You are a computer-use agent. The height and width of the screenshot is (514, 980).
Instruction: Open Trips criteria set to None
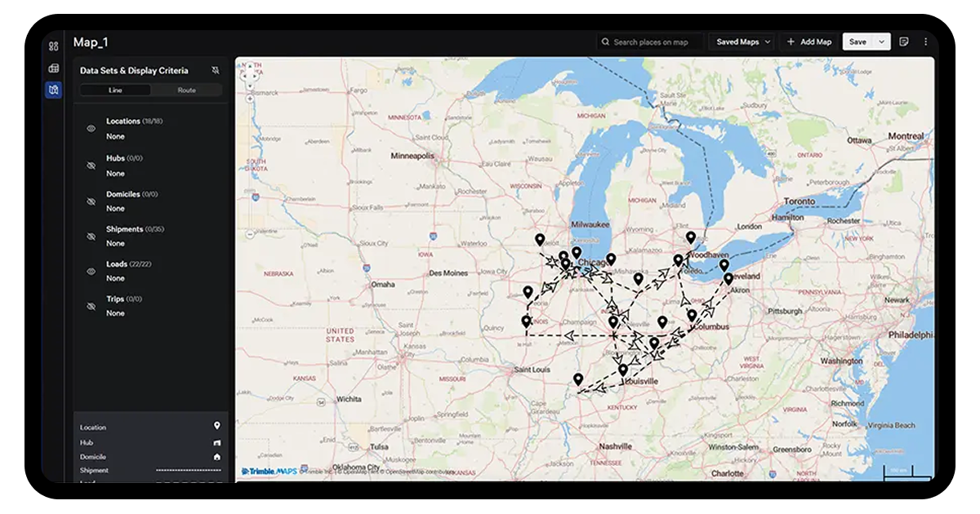[115, 313]
